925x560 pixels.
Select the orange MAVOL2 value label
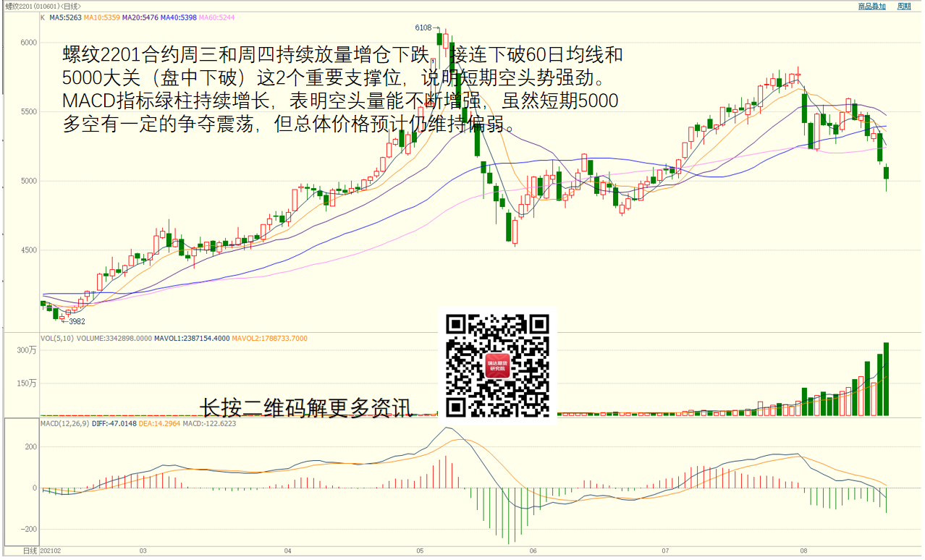pyautogui.click(x=269, y=338)
